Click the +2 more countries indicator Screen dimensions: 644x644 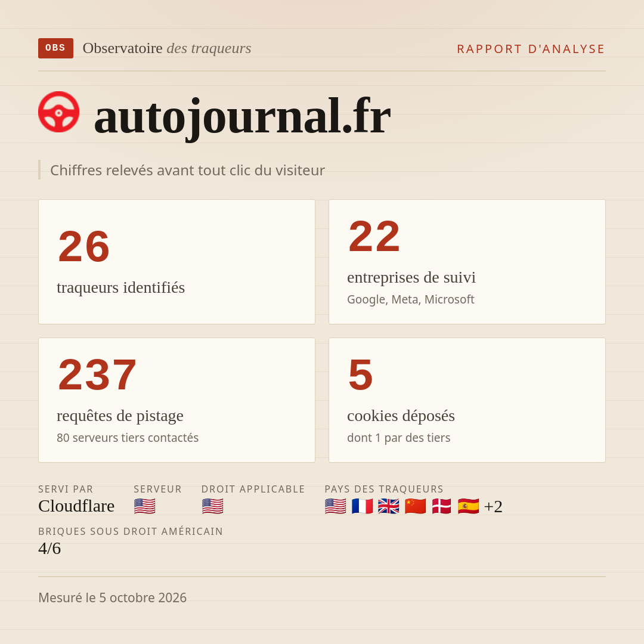click(x=493, y=506)
